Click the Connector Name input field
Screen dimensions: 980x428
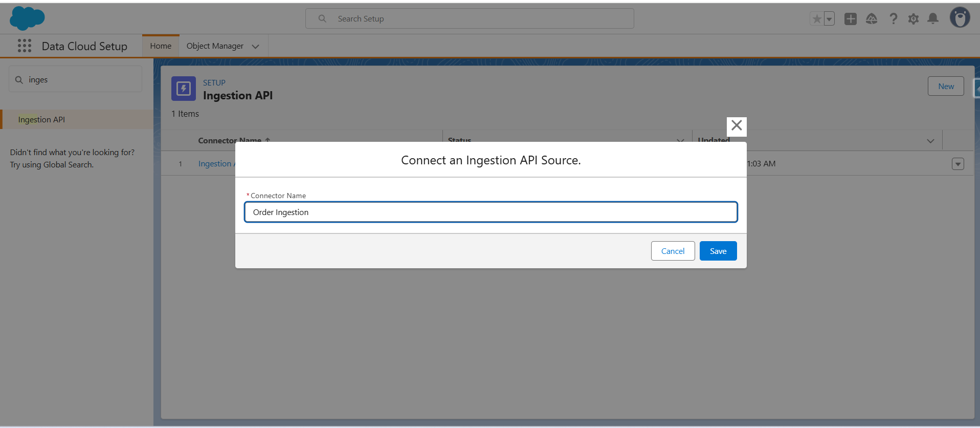click(491, 212)
